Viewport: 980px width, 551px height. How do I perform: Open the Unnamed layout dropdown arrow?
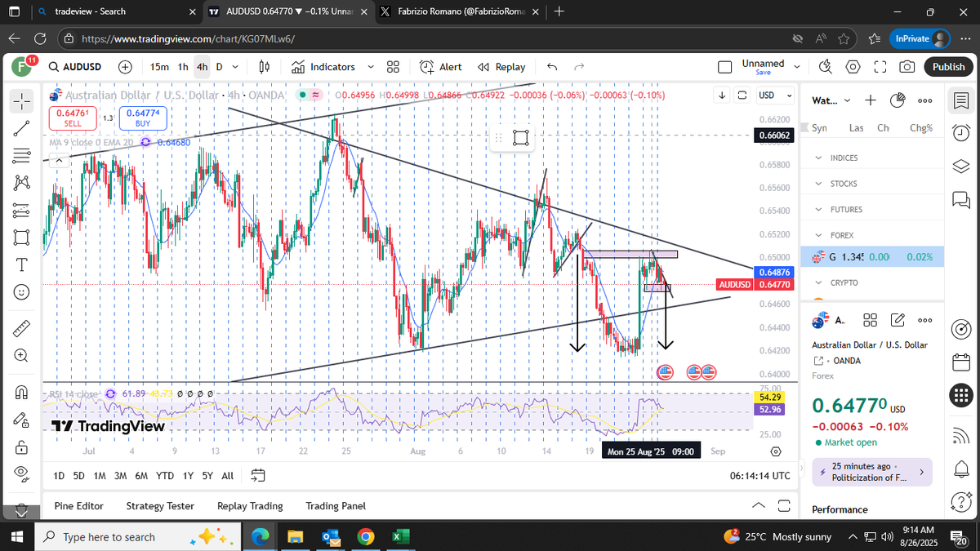797,67
